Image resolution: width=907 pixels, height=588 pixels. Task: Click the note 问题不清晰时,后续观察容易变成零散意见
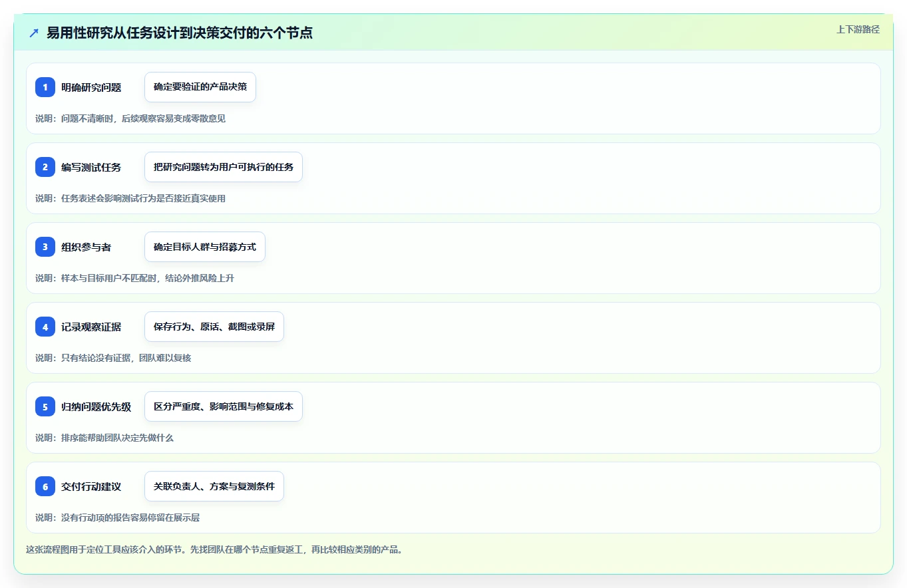pyautogui.click(x=143, y=118)
